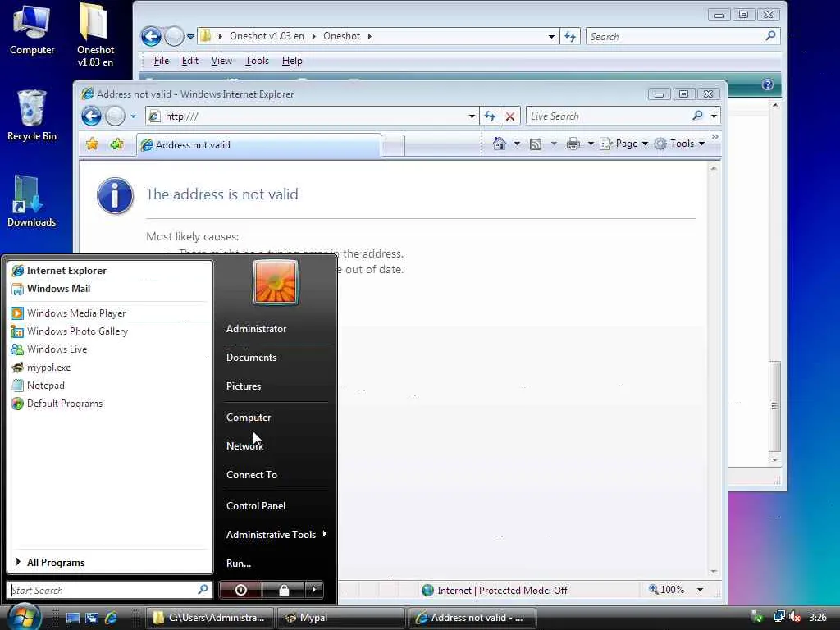The height and width of the screenshot is (630, 840).
Task: Select the Downloads shortcut on desktop
Action: [31, 202]
